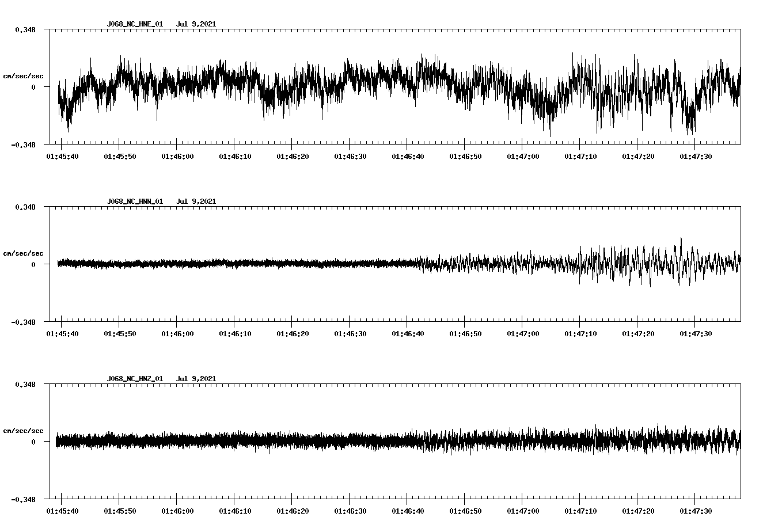Pick the 01:46:30 tick label under HNN plot
This screenshot has height=532, width=782.
(350, 334)
